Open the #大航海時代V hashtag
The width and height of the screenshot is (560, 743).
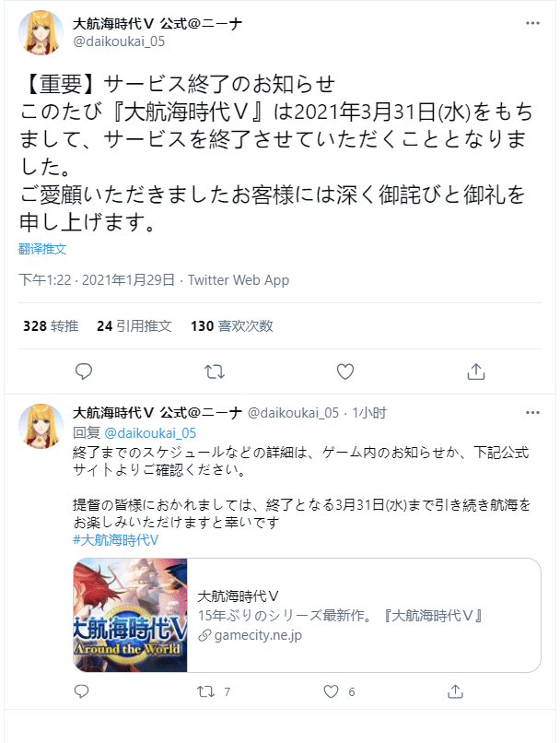[x=115, y=539]
